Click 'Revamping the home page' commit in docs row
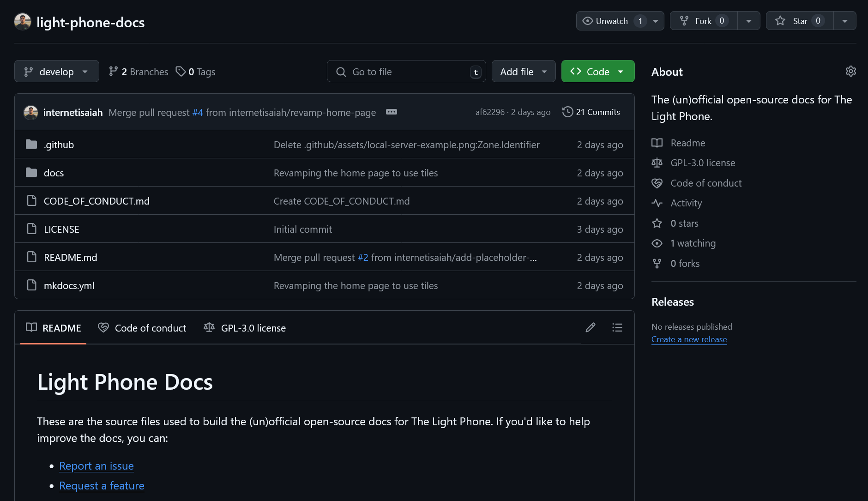The width and height of the screenshot is (868, 501). coord(356,173)
